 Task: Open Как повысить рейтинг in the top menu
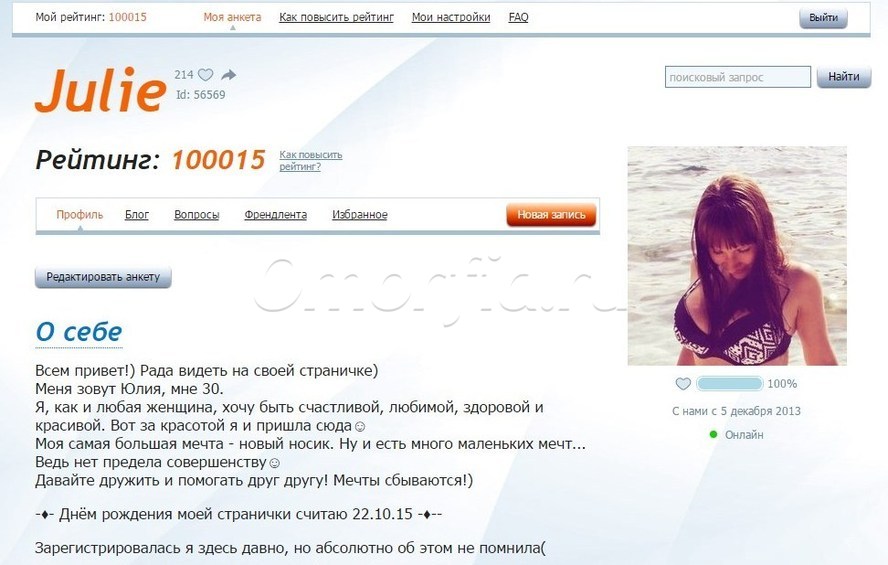tap(336, 17)
